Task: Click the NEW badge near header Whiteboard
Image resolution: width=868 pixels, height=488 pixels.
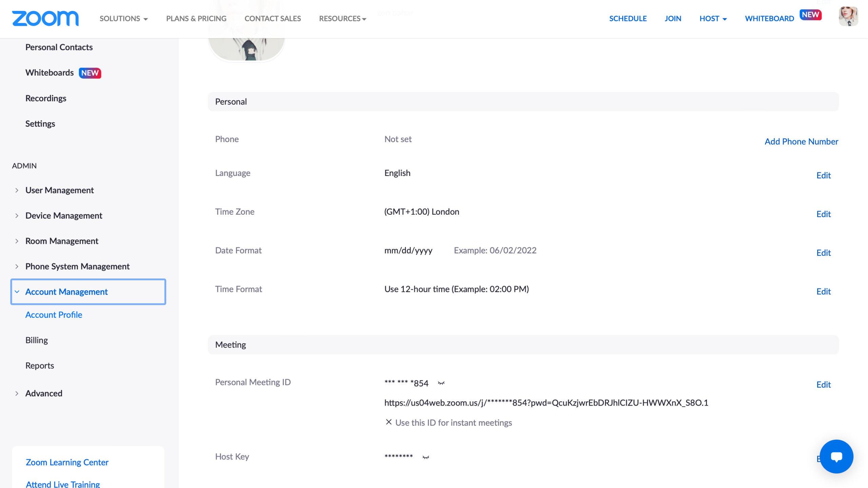Action: click(x=810, y=15)
